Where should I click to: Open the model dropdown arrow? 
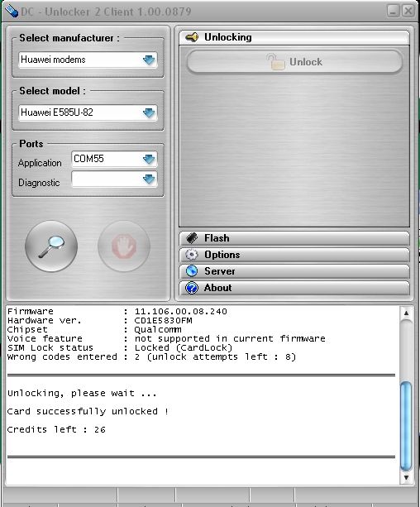tap(149, 112)
